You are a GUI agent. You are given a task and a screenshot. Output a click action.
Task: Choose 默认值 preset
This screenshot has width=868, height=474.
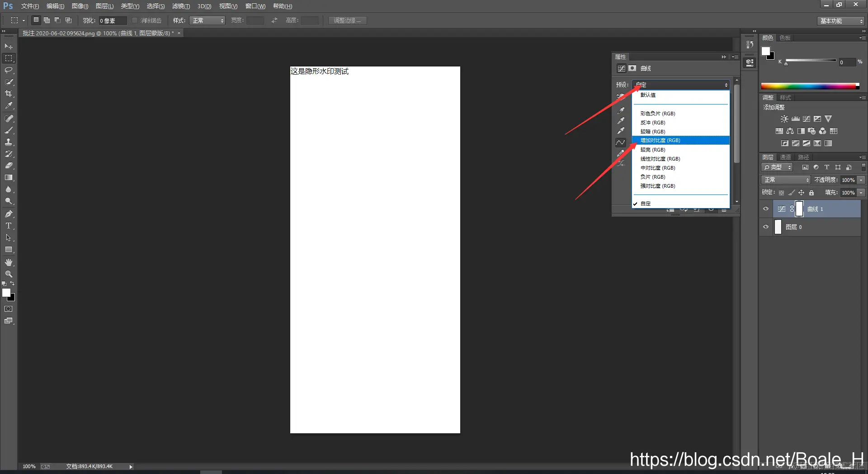[x=681, y=95]
